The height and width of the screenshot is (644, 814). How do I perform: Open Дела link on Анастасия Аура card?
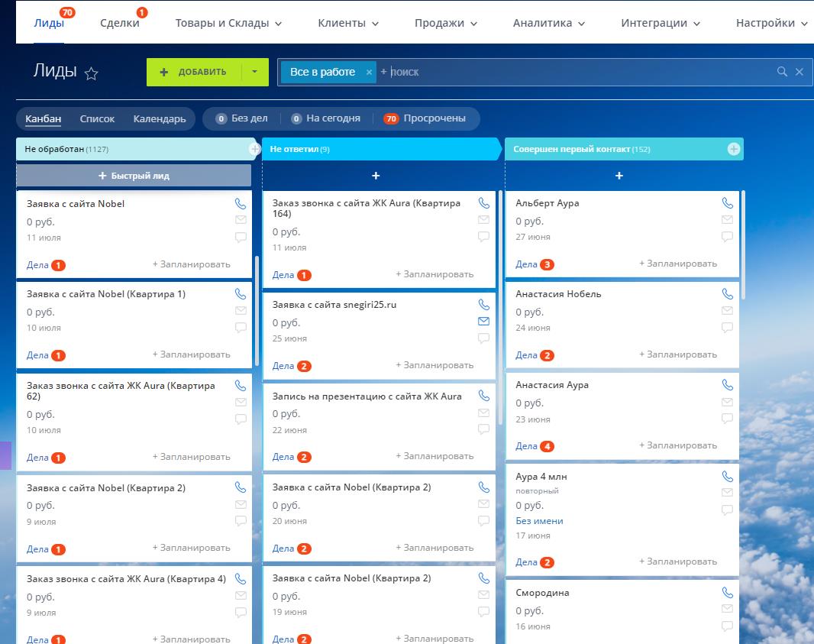click(526, 446)
